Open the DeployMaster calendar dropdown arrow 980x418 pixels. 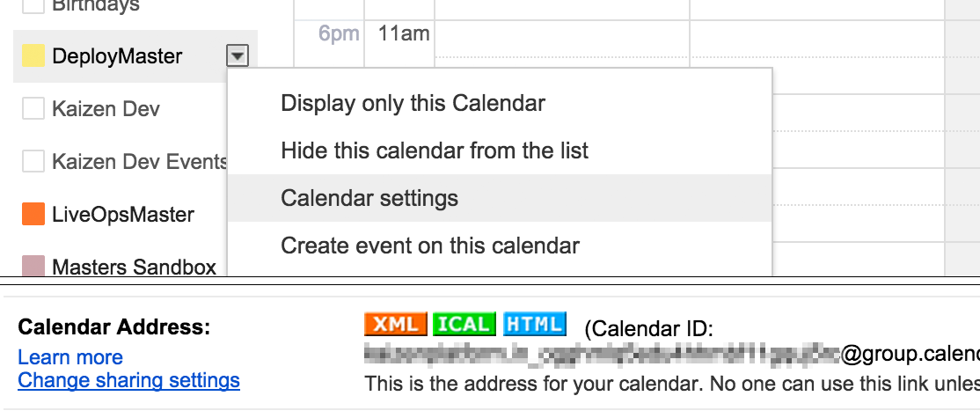pos(238,56)
